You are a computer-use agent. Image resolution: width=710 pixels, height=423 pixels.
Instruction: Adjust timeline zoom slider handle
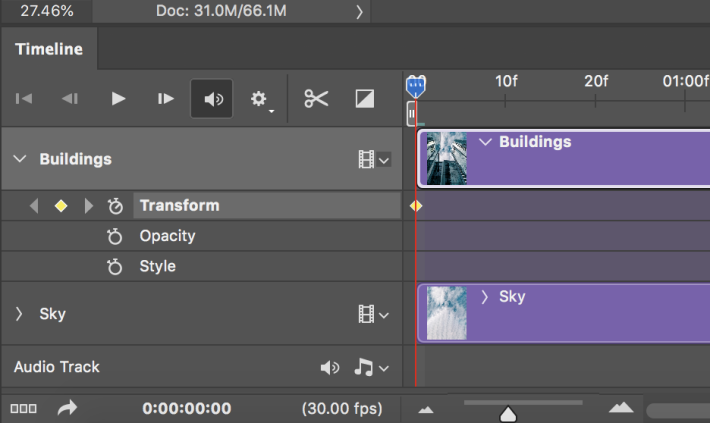508,413
